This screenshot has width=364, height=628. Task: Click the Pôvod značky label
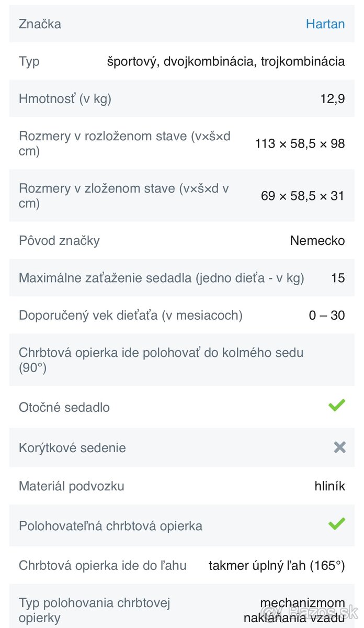pyautogui.click(x=59, y=241)
